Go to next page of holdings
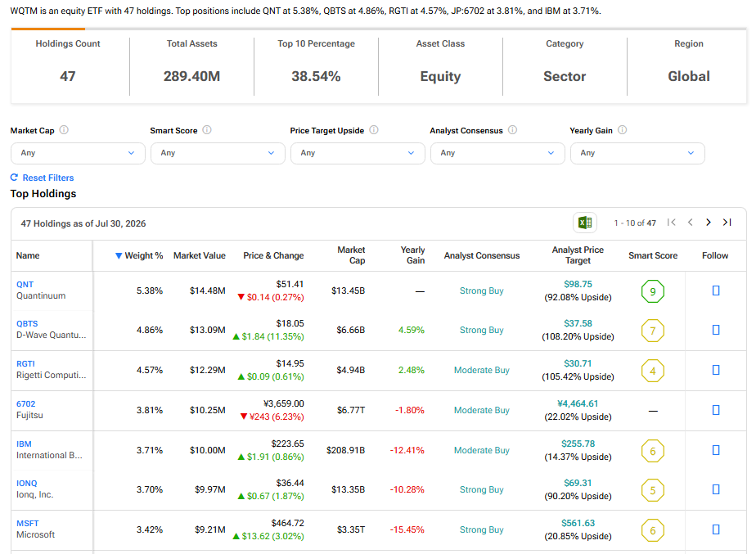Image resolution: width=756 pixels, height=554 pixels. pyautogui.click(x=709, y=223)
